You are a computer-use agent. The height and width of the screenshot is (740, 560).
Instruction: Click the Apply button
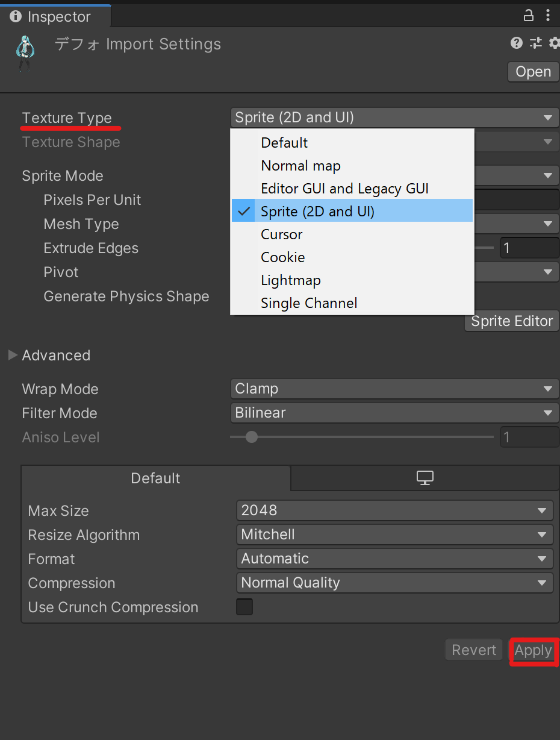tap(533, 650)
